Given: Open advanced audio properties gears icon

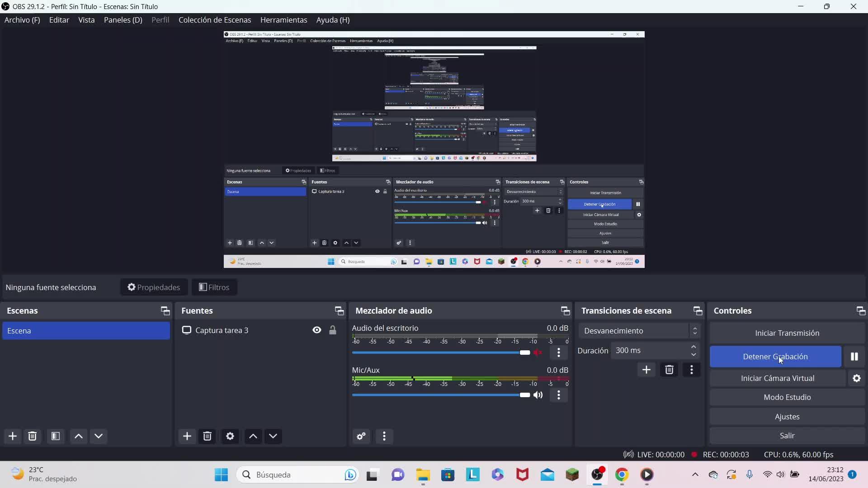Looking at the screenshot, I should (361, 436).
